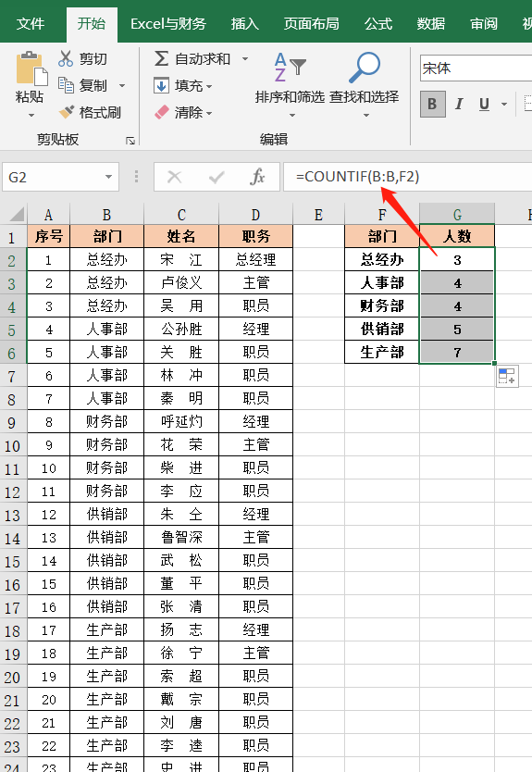Select the 总经理 job cell
This screenshot has width=532, height=772.
pyautogui.click(x=255, y=260)
